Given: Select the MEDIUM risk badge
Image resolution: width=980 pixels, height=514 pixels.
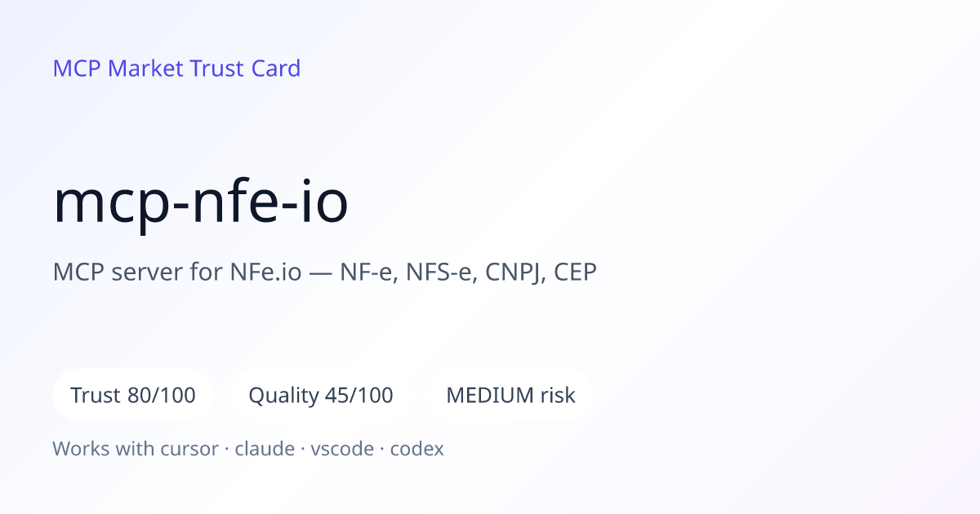Looking at the screenshot, I should coord(510,396).
